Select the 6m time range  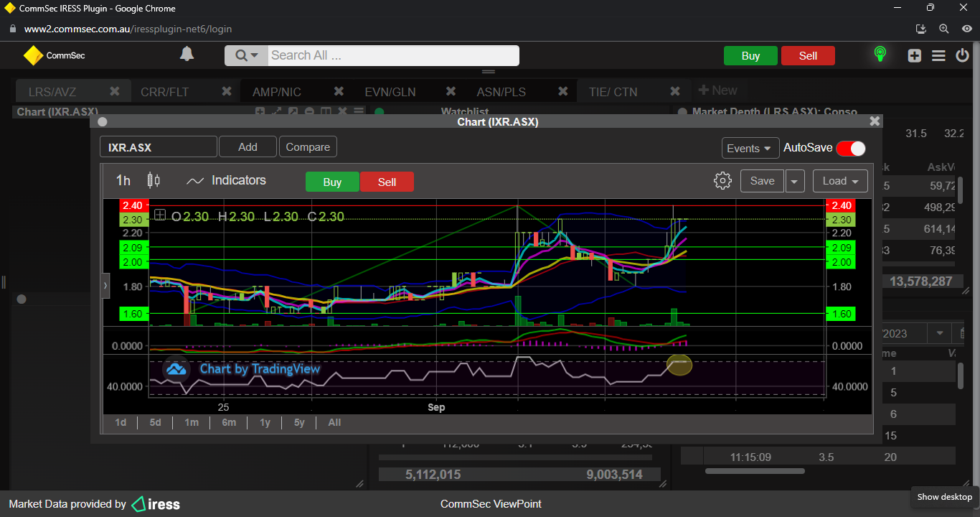click(x=229, y=422)
